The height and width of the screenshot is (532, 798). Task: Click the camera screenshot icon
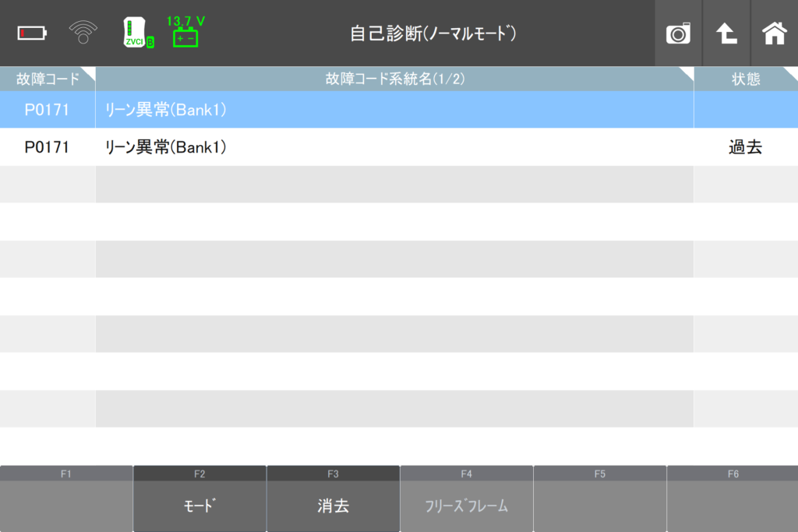pos(678,33)
